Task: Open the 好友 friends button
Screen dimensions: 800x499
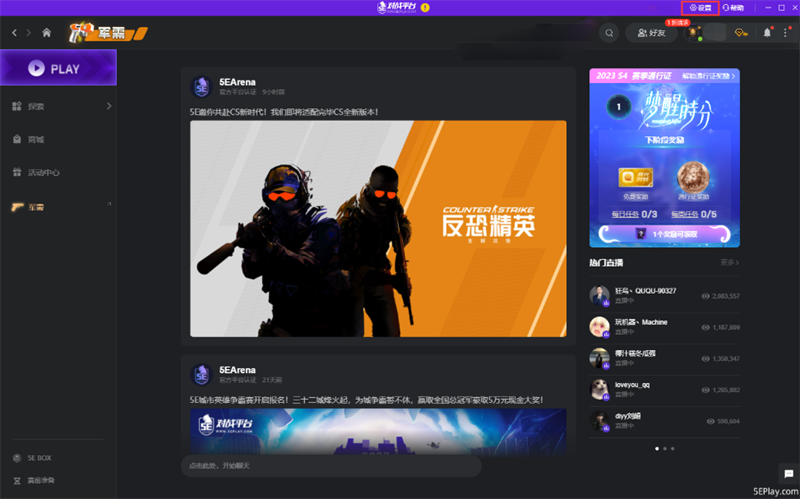Action: 650,33
